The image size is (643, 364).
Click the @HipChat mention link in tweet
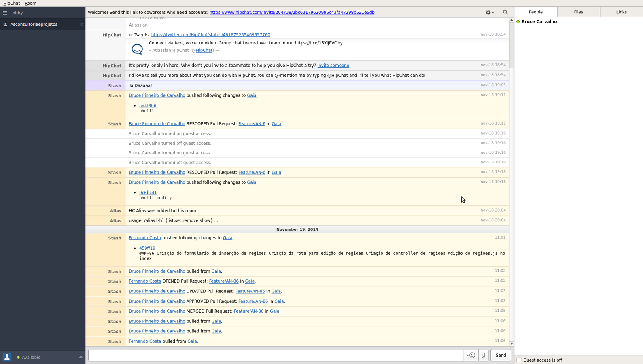tap(204, 50)
